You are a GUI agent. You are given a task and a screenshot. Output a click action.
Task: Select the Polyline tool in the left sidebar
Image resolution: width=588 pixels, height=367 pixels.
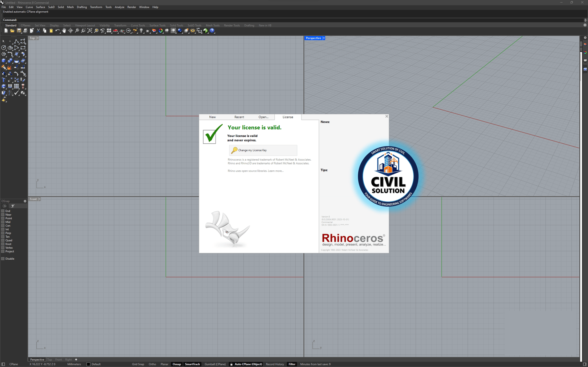pos(16,41)
